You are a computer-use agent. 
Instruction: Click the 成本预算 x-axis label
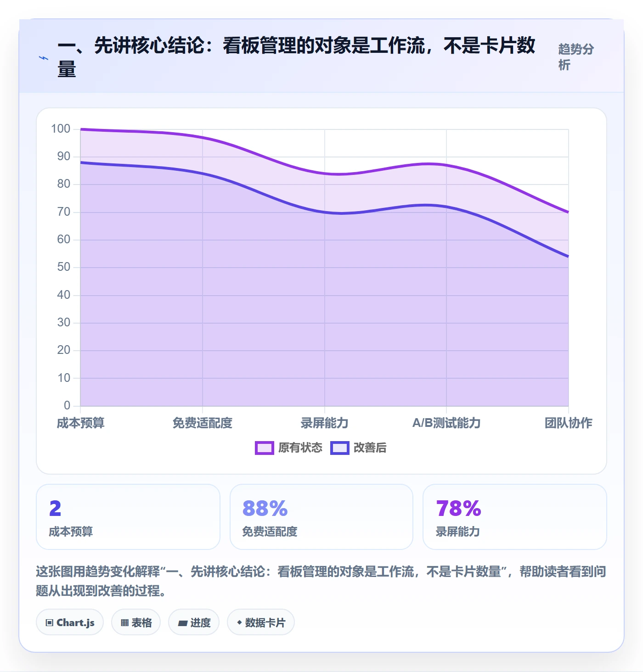(x=81, y=423)
